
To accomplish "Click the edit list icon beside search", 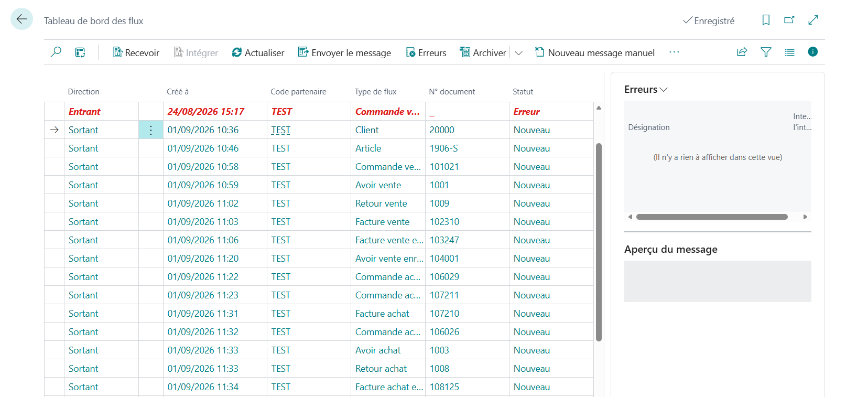I will coord(80,52).
